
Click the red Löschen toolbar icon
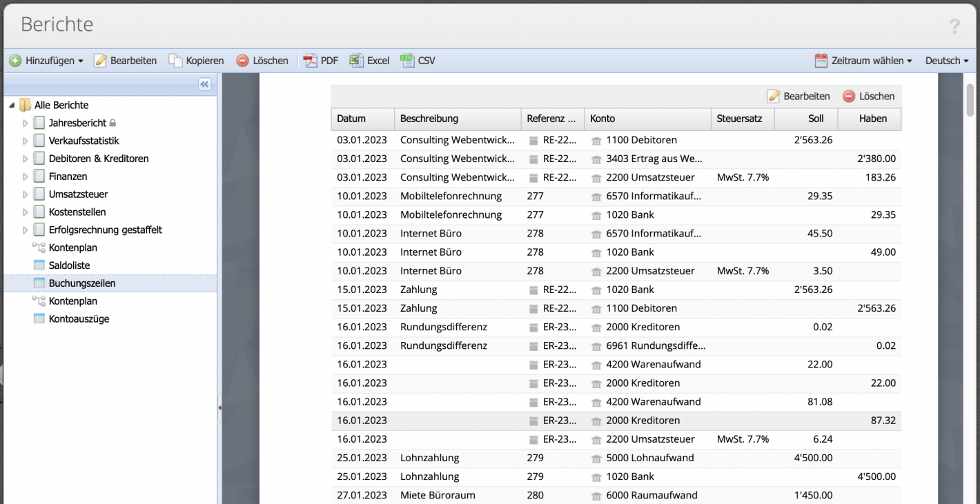tap(243, 61)
